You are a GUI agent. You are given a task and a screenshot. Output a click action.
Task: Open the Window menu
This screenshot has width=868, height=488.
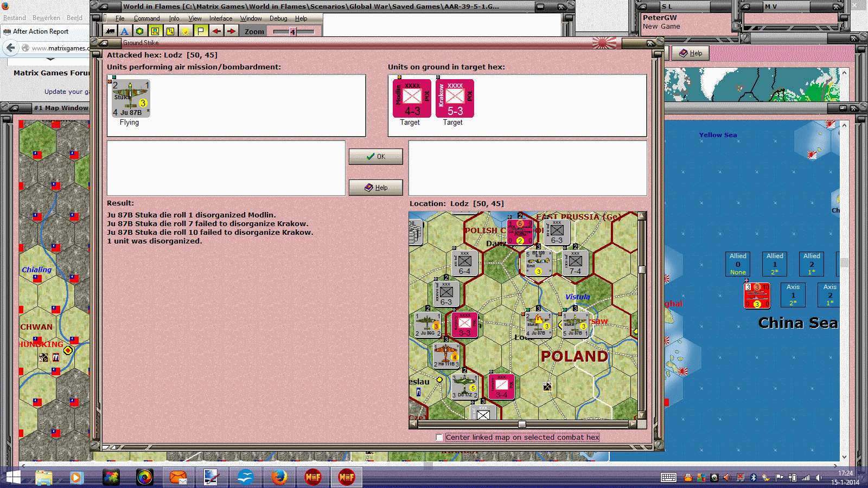coord(251,18)
